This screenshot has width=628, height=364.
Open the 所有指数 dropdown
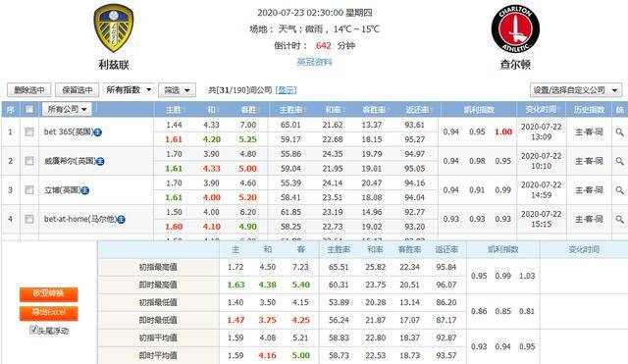coord(129,89)
